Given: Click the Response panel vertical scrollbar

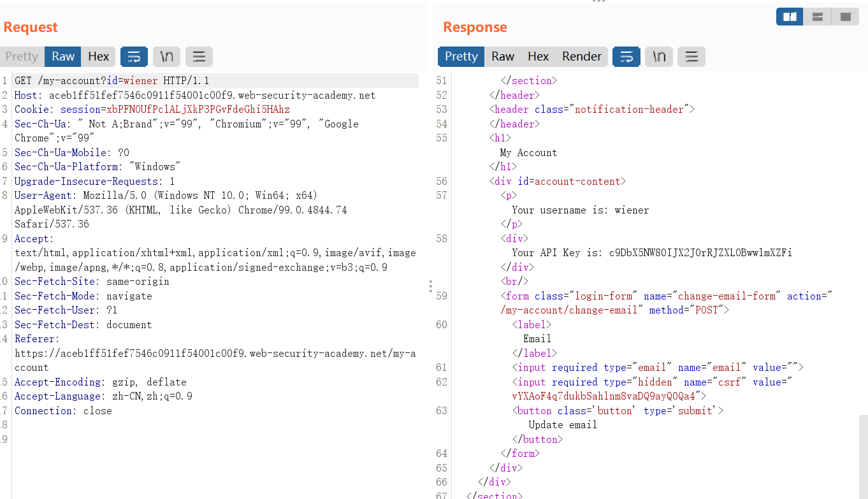Looking at the screenshot, I should click(864, 456).
